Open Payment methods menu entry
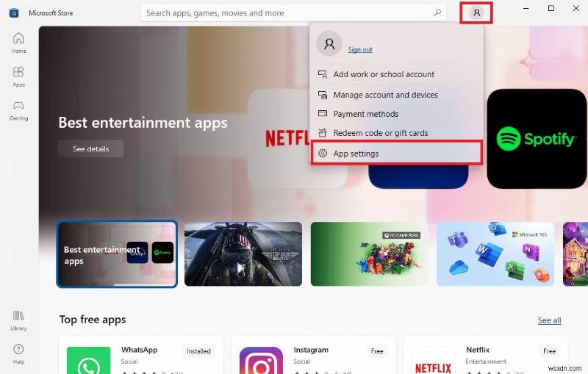 (x=396, y=114)
